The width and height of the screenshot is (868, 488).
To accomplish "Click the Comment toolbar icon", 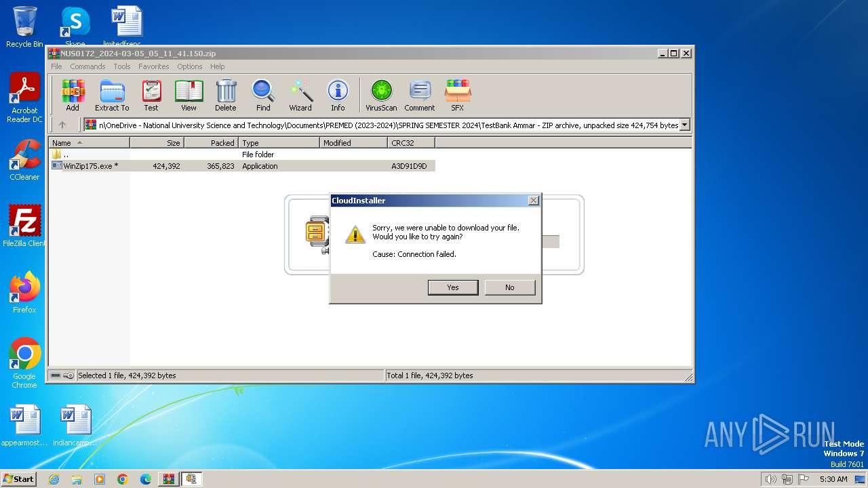I will click(420, 95).
